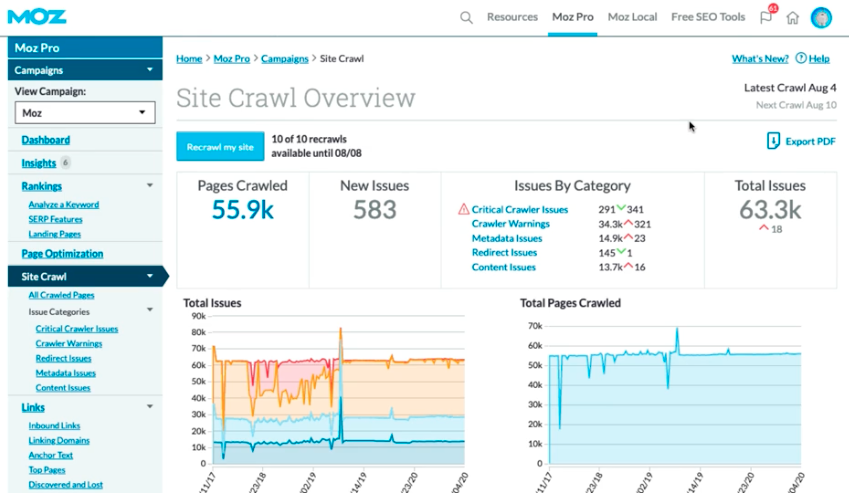Open sidebar Critical Crawler Issues link

(76, 328)
